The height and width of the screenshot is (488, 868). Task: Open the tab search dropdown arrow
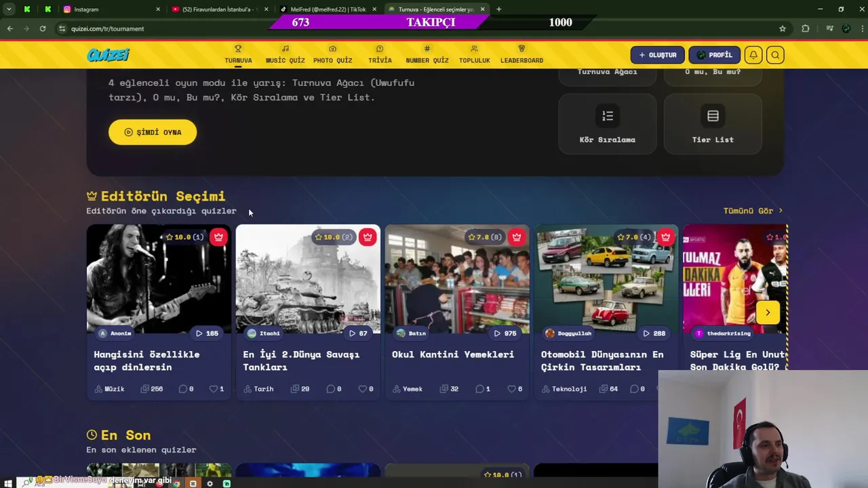click(9, 9)
